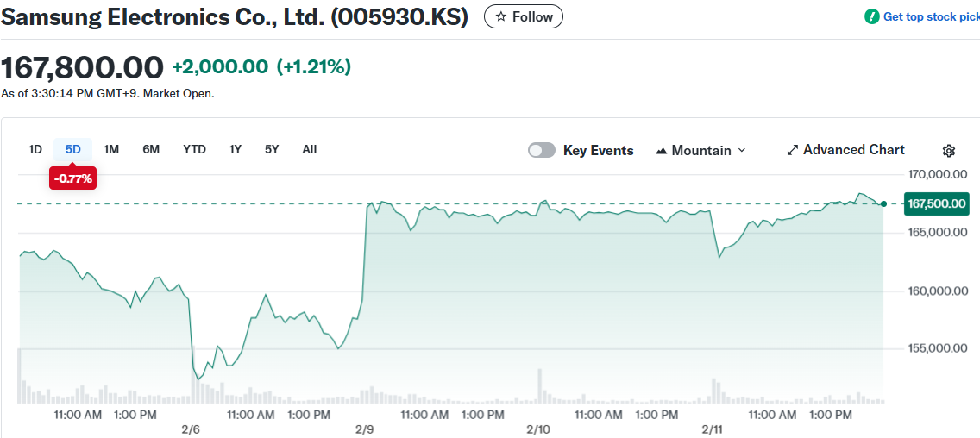980x438 pixels.
Task: Select the 1Y time range
Action: coord(235,149)
